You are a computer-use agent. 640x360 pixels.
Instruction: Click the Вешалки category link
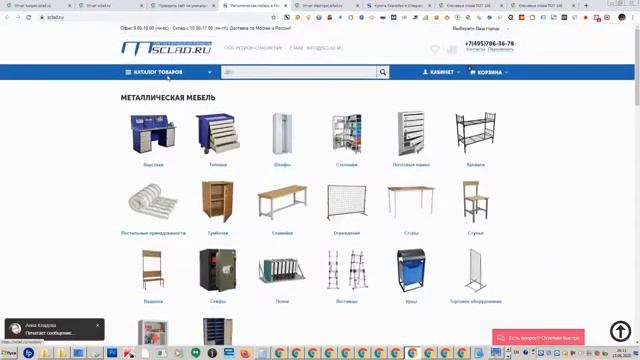153,301
